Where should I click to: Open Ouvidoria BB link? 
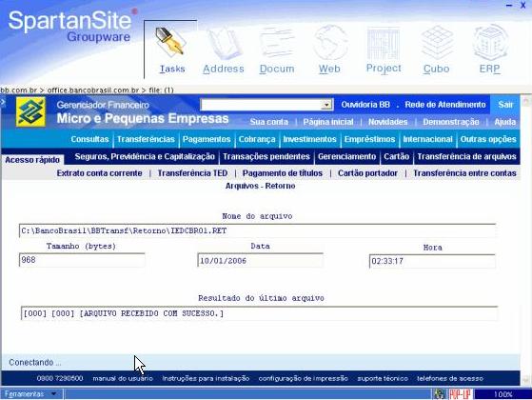coord(365,105)
